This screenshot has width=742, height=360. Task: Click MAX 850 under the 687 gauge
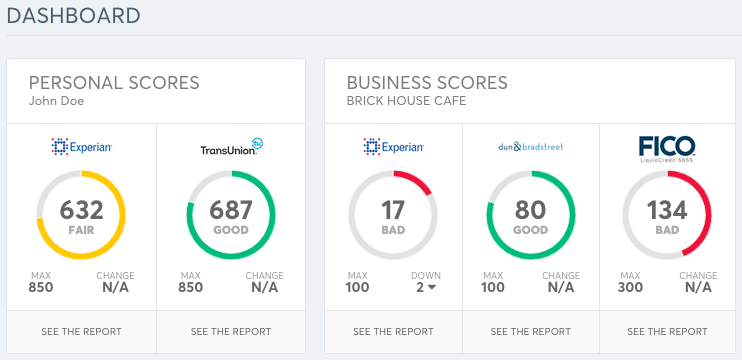pyautogui.click(x=191, y=282)
